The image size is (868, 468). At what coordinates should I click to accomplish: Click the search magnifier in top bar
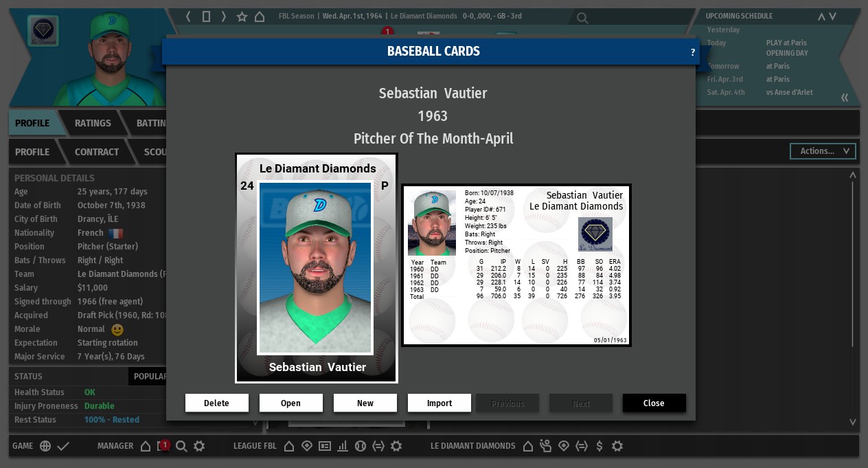582,18
